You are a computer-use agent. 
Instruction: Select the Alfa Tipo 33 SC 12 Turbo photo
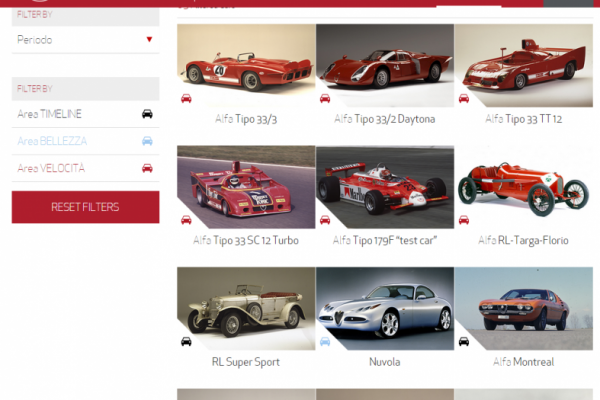[246, 185]
